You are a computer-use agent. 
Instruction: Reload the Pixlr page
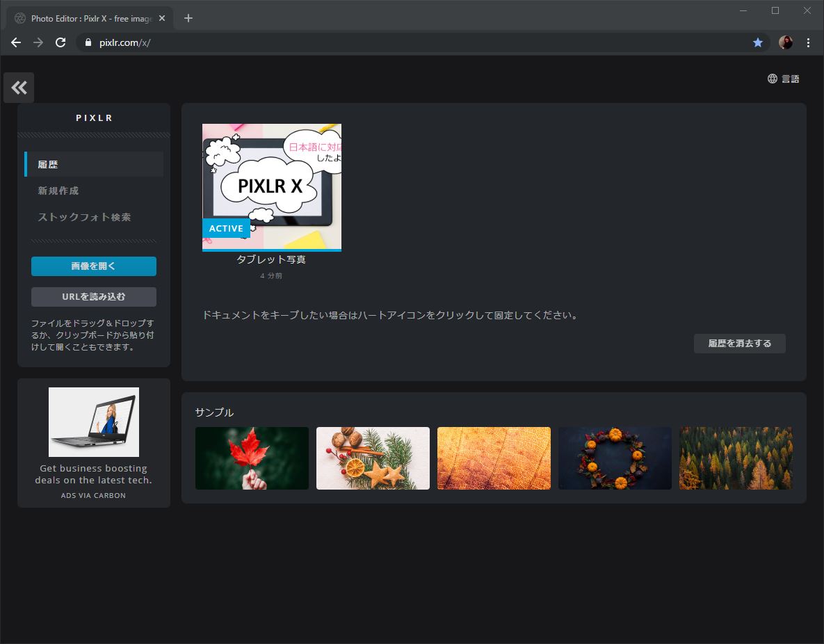click(60, 42)
